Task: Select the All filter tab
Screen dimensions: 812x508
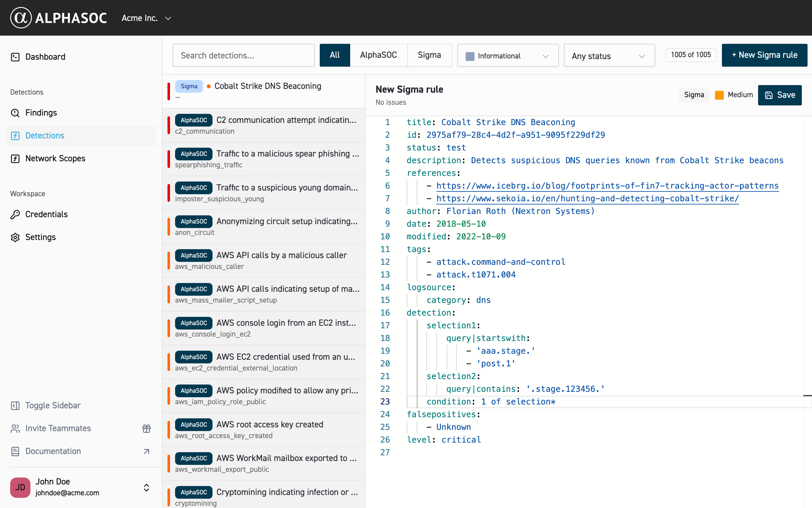Action: [335, 55]
